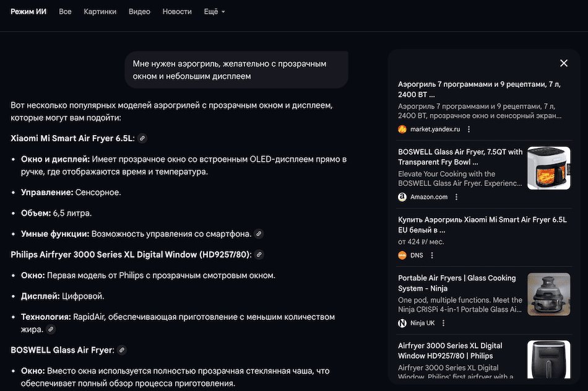
Task: Click link icon after smartphone control sentence
Action: pyautogui.click(x=259, y=234)
